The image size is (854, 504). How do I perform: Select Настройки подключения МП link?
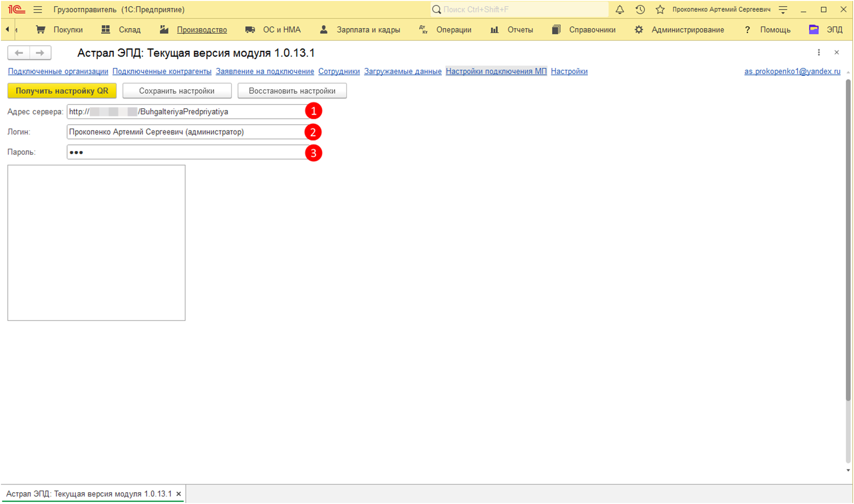coord(496,71)
